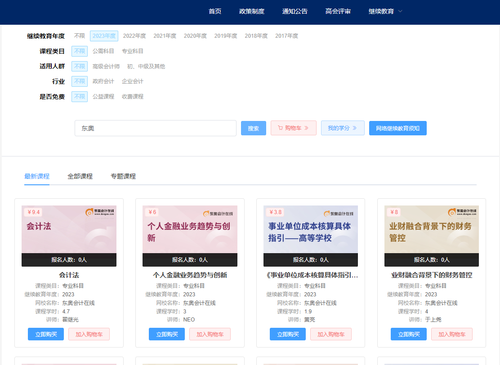The image size is (500, 365).
Task: Open the 个人金融业务趋势与创新 cover image
Action: pos(190,229)
